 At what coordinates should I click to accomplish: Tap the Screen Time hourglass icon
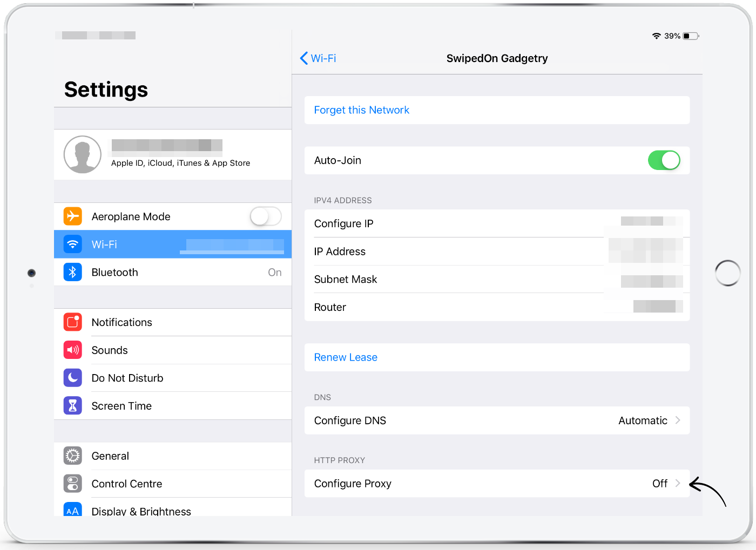coord(73,406)
